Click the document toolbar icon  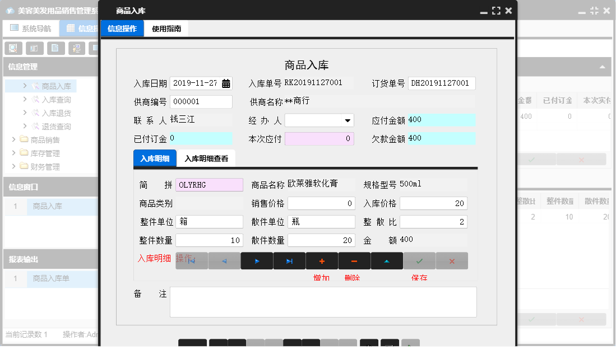56,48
